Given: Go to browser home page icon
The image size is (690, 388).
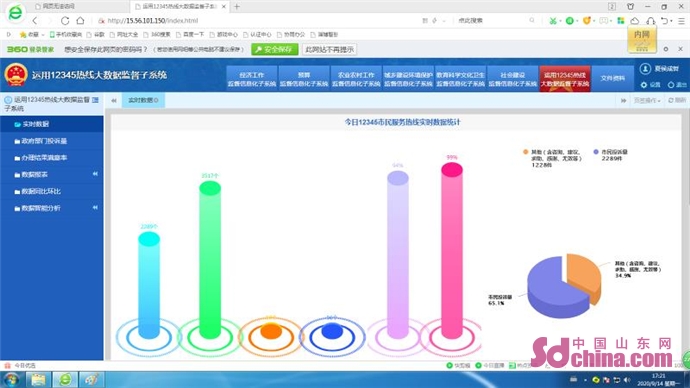Looking at the screenshot, I should pyautogui.click(x=80, y=20).
